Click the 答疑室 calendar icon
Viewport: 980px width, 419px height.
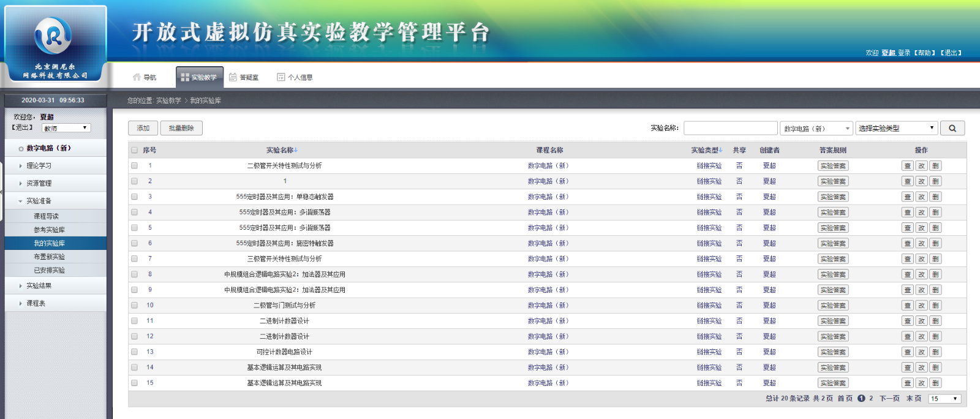point(233,77)
